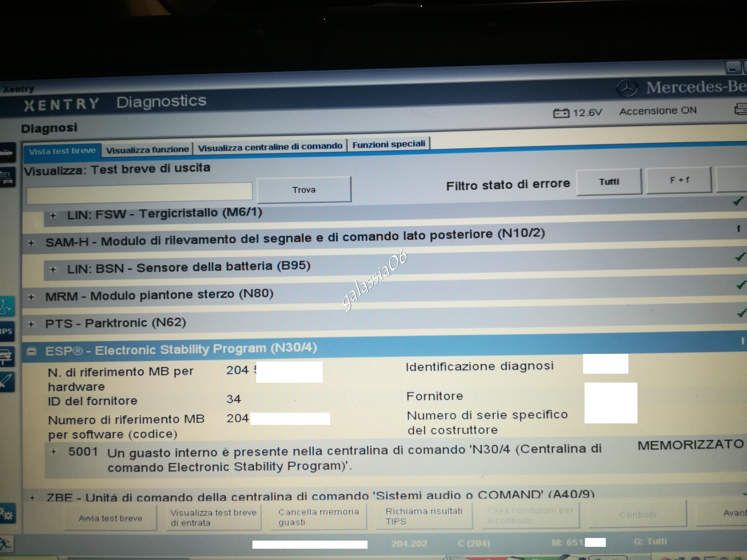Select the Tutti error filter
This screenshot has width=747, height=560.
tap(609, 182)
